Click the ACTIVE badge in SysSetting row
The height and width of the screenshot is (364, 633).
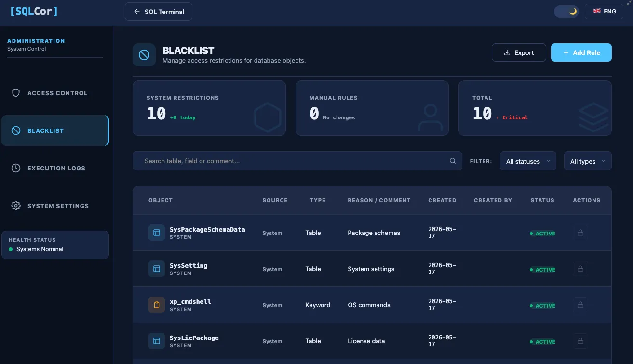[x=543, y=270]
